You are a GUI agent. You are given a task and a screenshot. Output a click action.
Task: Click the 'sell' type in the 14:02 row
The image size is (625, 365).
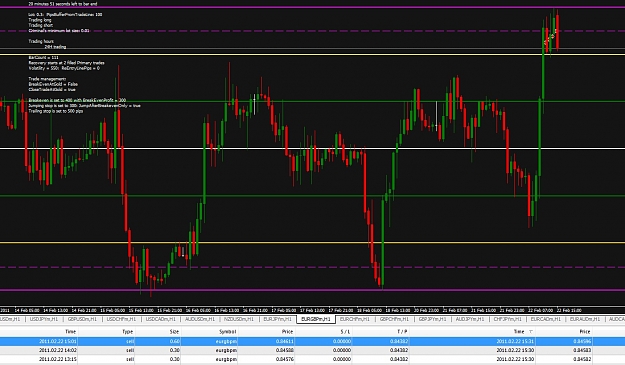[x=130, y=350]
